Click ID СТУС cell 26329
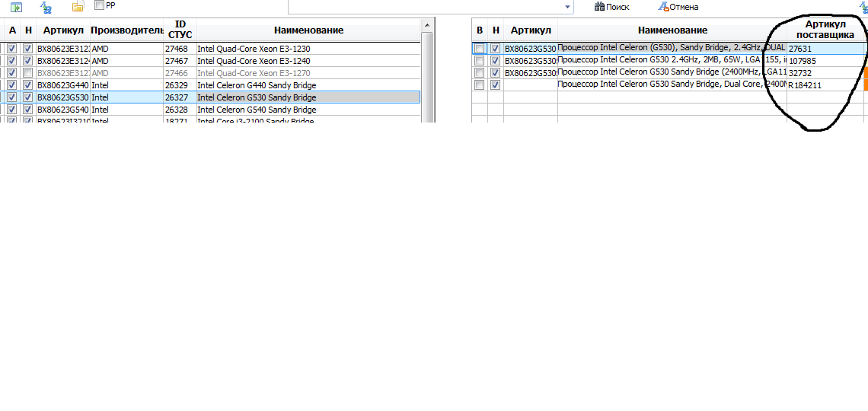868x411 pixels. (x=180, y=85)
